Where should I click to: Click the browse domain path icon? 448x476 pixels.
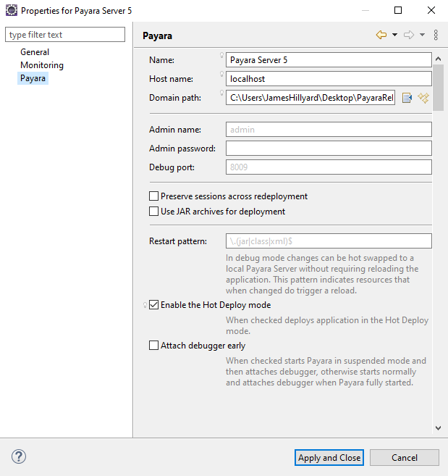[x=407, y=98]
